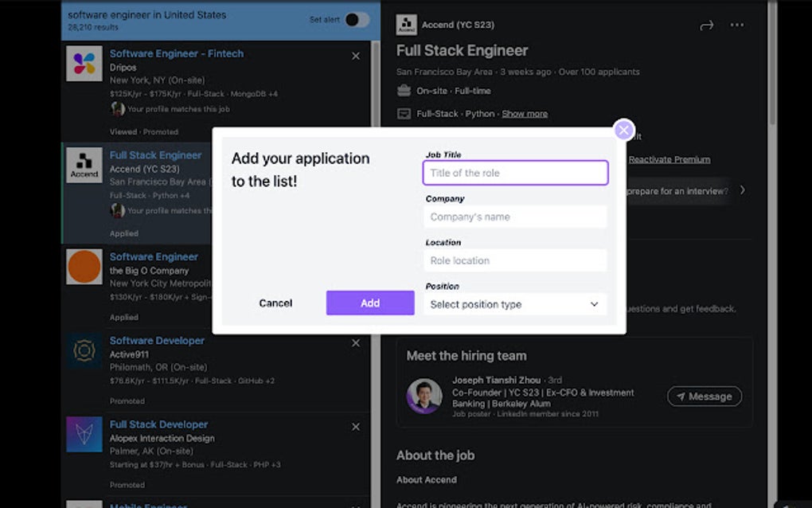Open the three-dot options menu
The height and width of the screenshot is (508, 812).
(x=737, y=25)
